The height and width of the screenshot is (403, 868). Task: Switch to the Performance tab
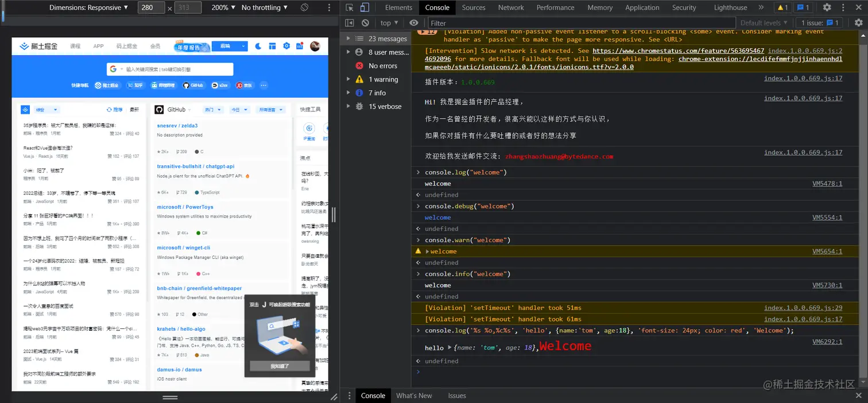(556, 7)
